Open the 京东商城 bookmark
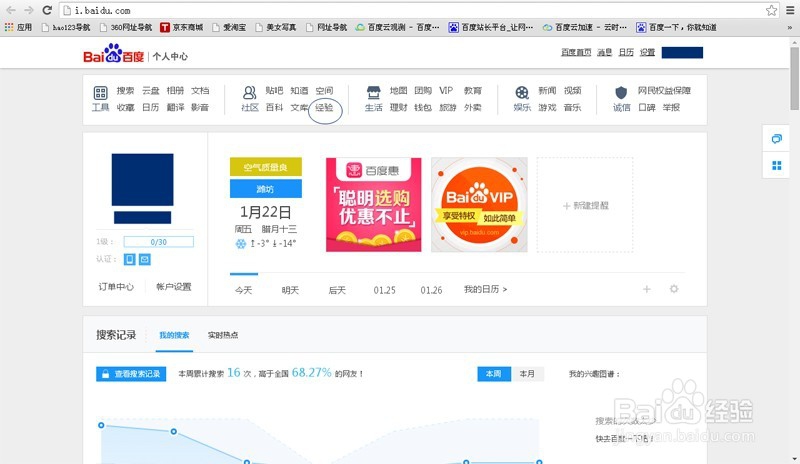Viewport: 800px width, 464px height. pos(182,27)
